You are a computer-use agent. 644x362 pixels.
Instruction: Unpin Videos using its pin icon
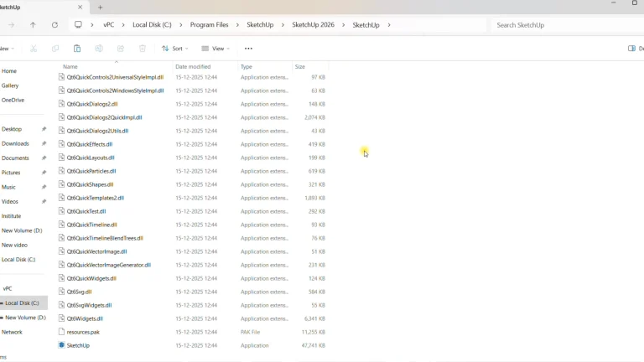[x=44, y=201]
